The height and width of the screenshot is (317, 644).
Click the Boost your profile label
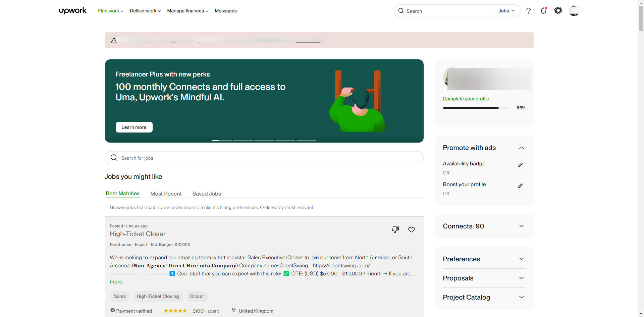tap(464, 184)
